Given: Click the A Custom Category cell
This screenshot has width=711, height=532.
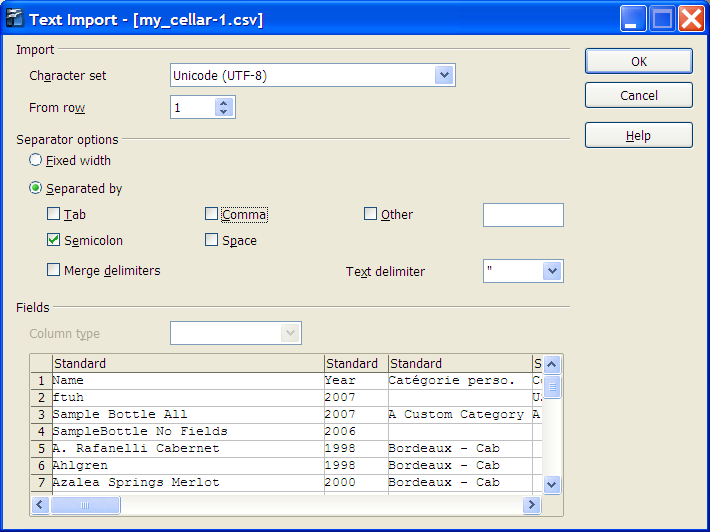Looking at the screenshot, I should 460,415.
